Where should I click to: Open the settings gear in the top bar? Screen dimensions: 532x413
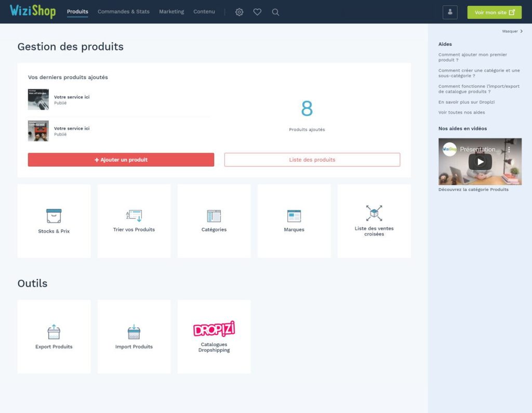point(239,11)
